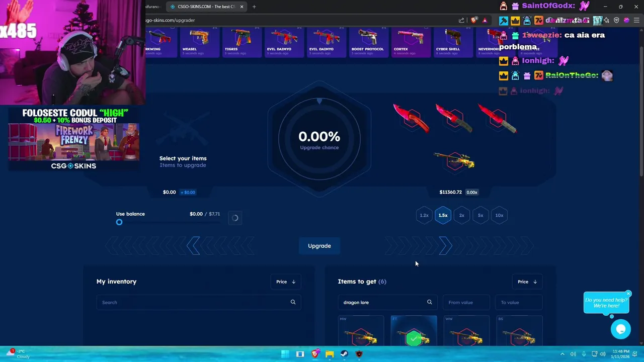Open Brave Rewards triangle icon
644x362 pixels.
pos(485,20)
